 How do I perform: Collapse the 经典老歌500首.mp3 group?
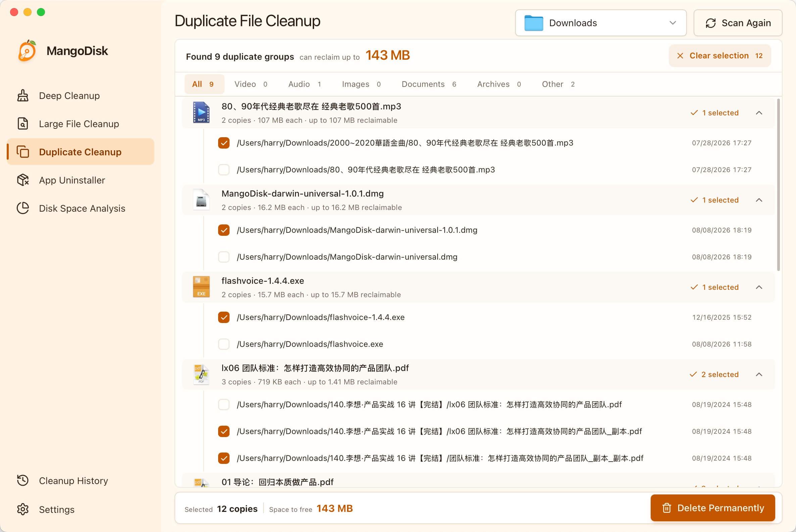(x=759, y=113)
